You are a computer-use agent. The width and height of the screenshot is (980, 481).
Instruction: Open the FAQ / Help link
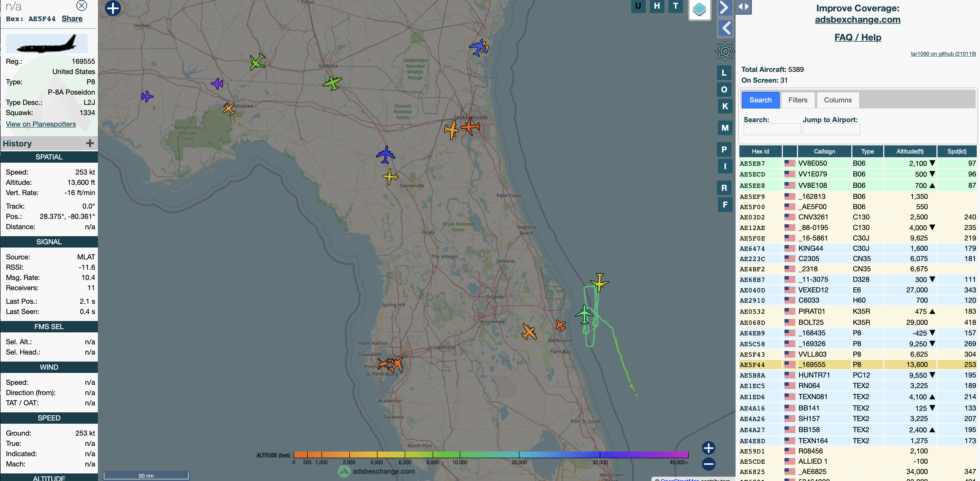(857, 37)
